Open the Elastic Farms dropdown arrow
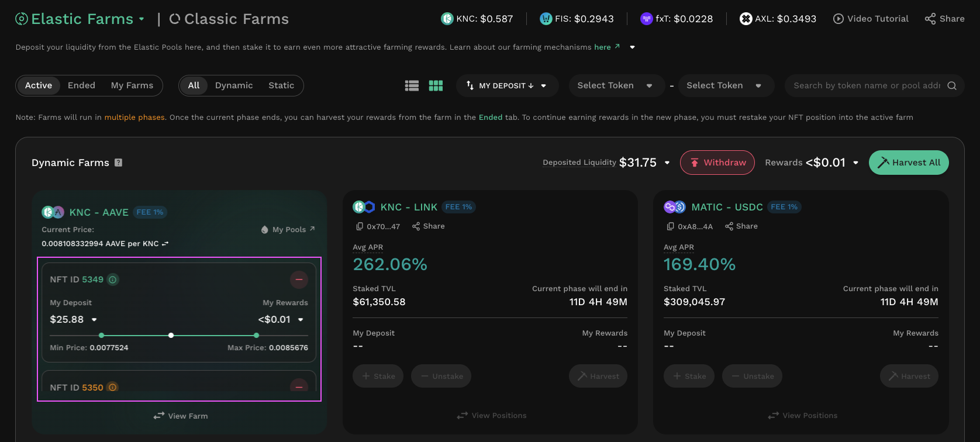This screenshot has width=980, height=442. pos(142,19)
